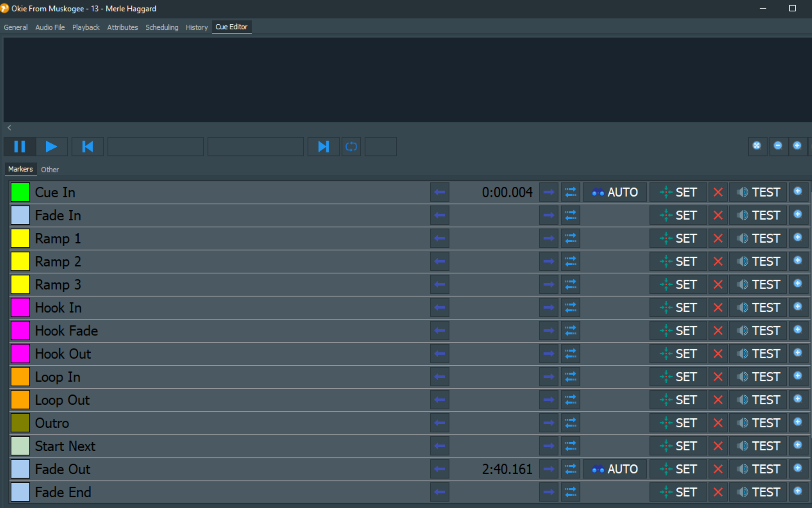Click the plus icon for Start Next
The width and height of the screenshot is (812, 508).
pyautogui.click(x=797, y=445)
